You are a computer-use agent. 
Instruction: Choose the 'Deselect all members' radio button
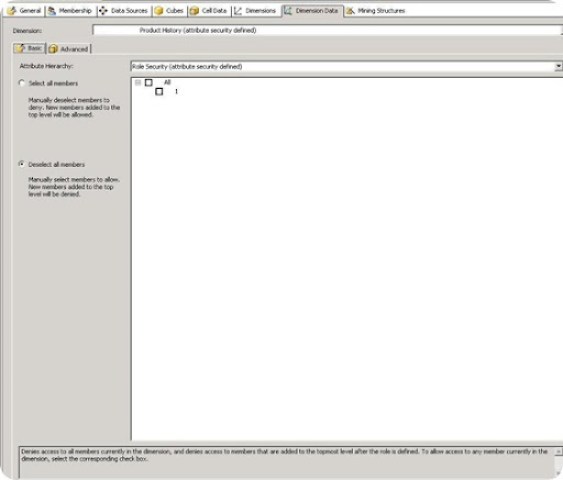pos(22,164)
